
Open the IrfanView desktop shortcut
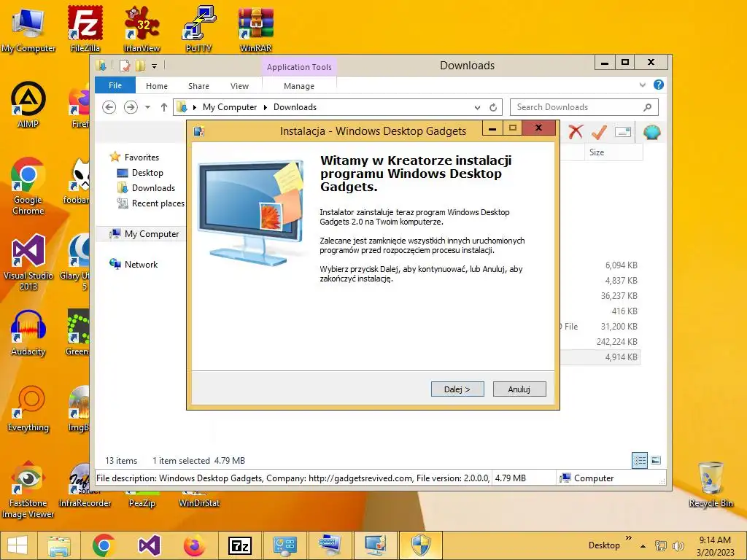142,28
